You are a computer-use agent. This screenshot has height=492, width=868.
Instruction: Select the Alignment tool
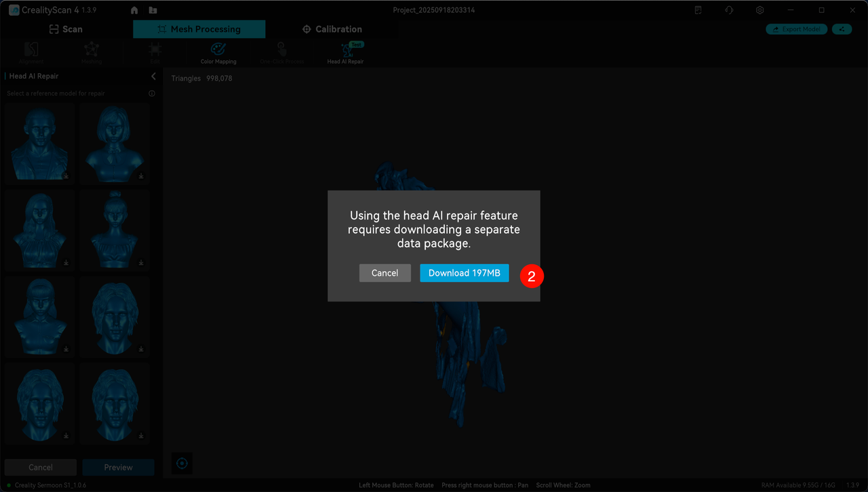pos(31,52)
